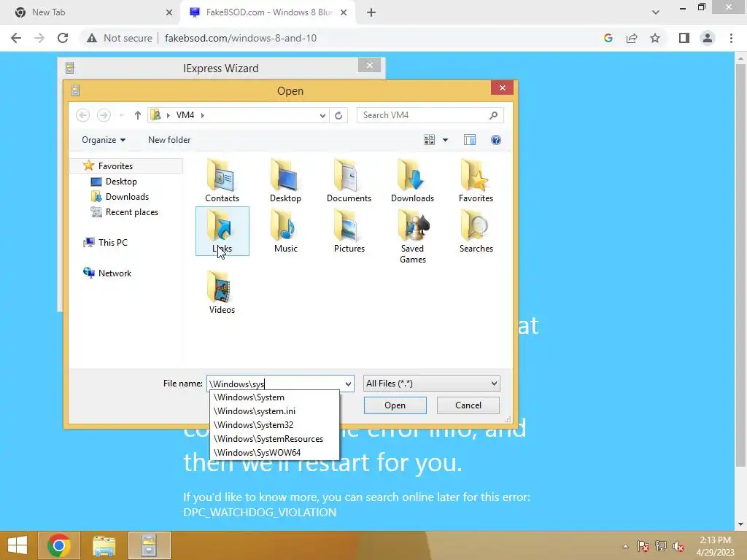Click File Explorer on taskbar
This screenshot has width=747, height=560.
tap(104, 545)
